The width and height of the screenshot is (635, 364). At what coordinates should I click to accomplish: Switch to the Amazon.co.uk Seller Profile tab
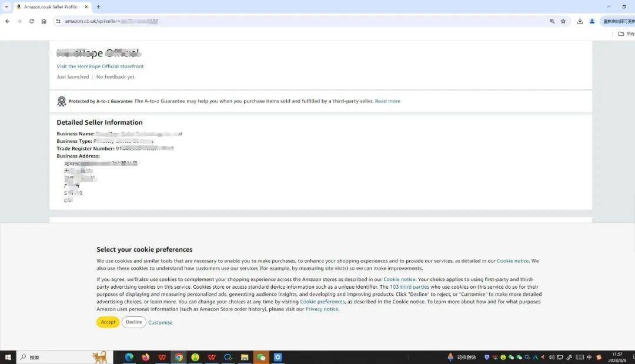tap(51, 7)
